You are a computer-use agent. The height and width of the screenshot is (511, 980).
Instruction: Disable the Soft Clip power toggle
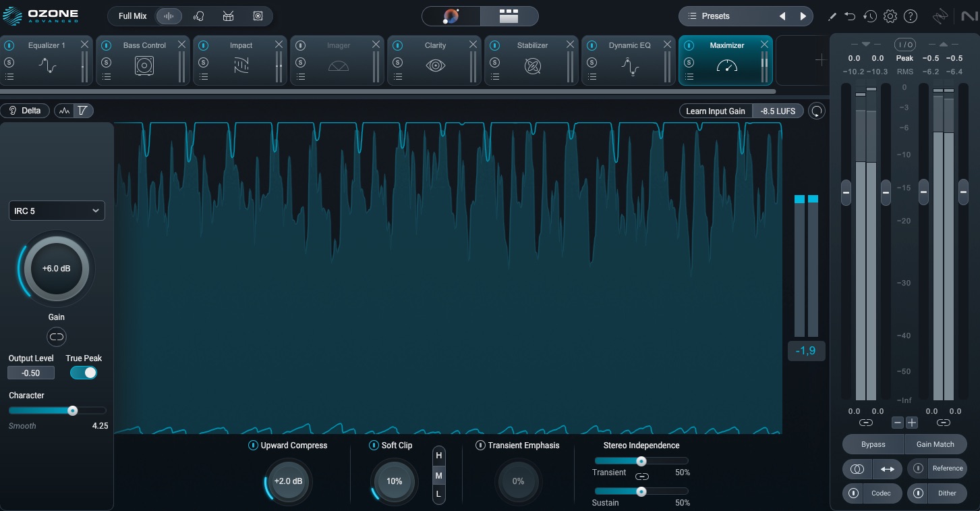click(374, 446)
